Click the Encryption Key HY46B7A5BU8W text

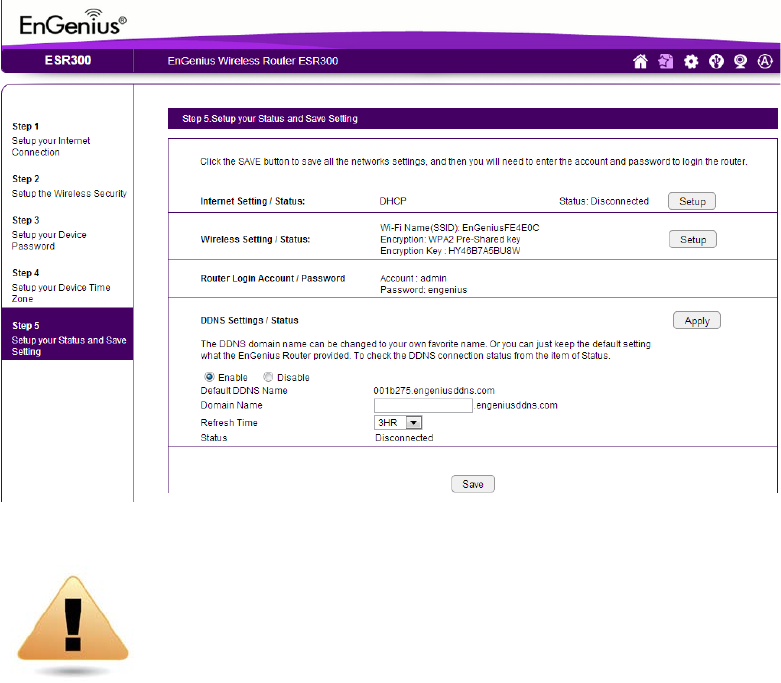[450, 251]
